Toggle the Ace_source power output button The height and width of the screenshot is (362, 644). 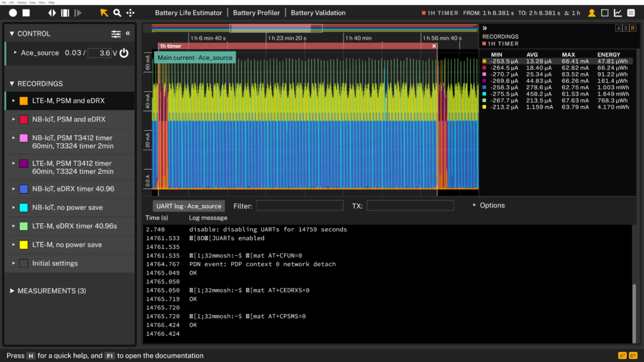(124, 53)
